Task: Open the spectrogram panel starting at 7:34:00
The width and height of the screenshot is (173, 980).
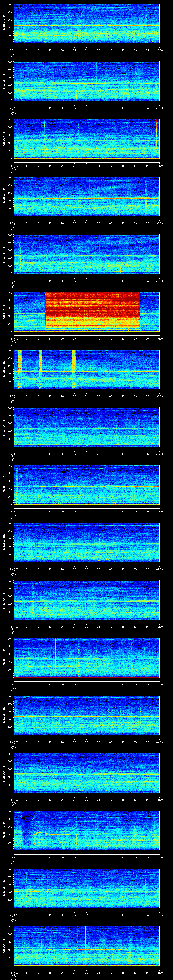Action: tap(87, 196)
